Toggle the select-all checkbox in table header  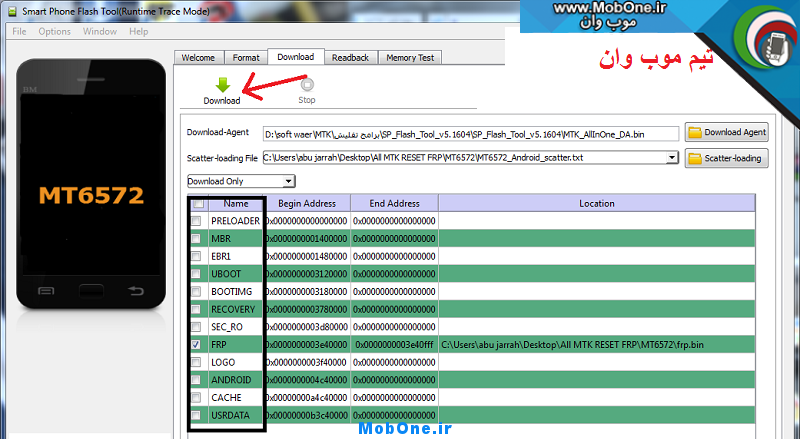click(x=197, y=203)
